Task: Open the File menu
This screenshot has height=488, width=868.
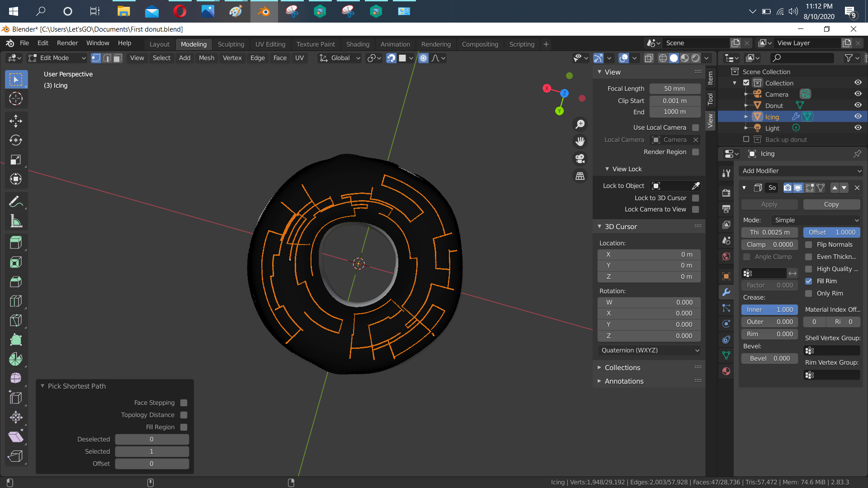Action: pyautogui.click(x=24, y=43)
